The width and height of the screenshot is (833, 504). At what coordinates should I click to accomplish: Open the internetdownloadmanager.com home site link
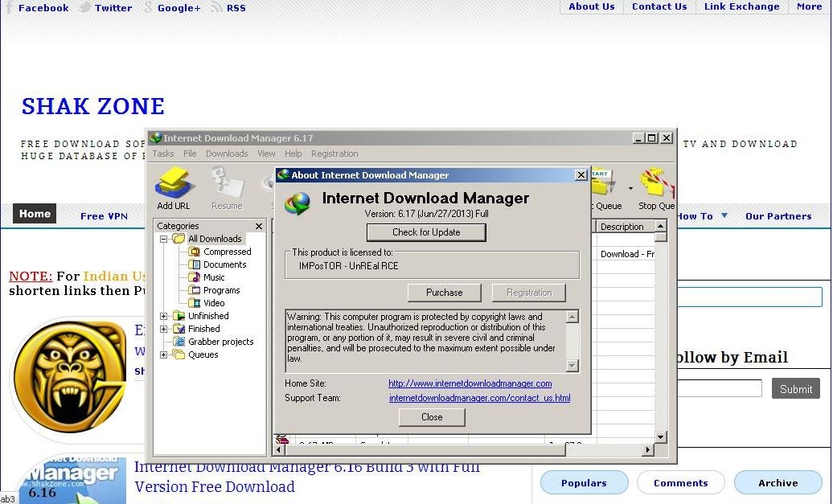coord(470,383)
